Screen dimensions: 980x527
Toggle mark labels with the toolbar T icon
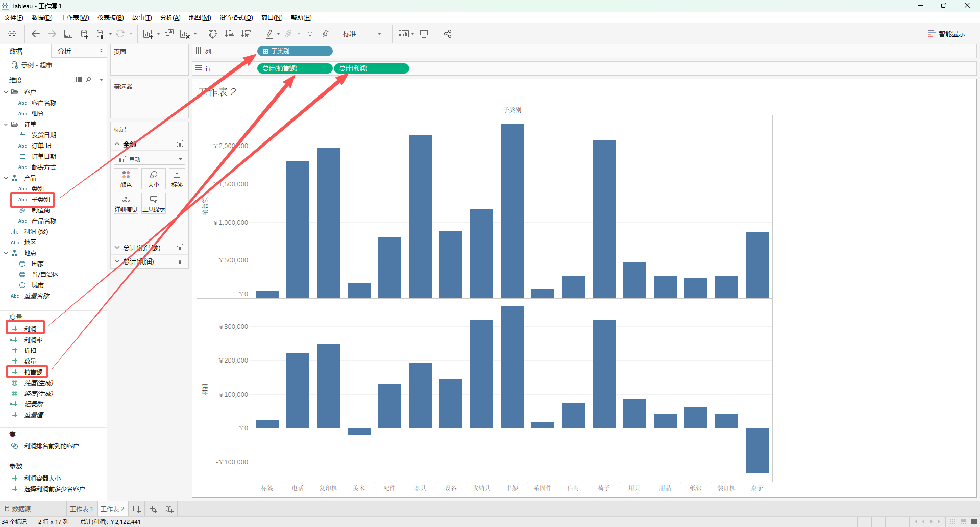(x=310, y=34)
